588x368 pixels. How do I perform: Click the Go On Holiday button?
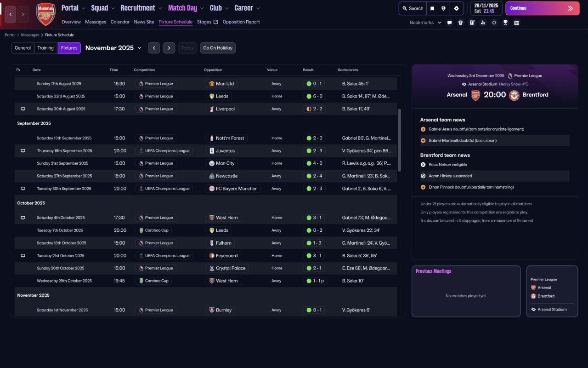click(x=218, y=48)
